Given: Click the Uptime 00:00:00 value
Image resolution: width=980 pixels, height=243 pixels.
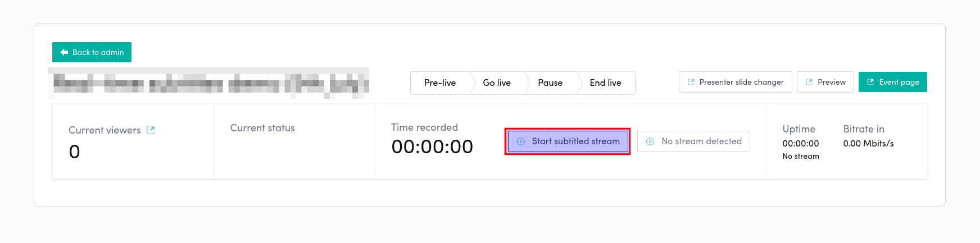Looking at the screenshot, I should pos(800,144).
